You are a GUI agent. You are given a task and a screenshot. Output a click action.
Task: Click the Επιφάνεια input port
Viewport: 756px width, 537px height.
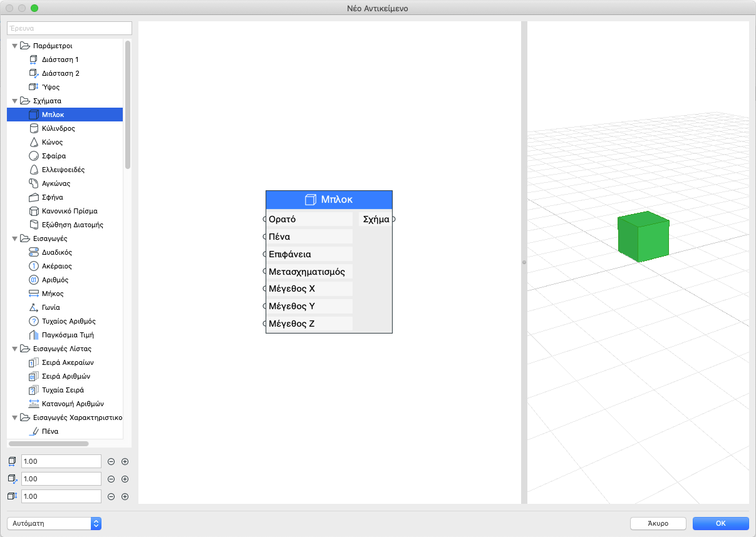click(265, 254)
